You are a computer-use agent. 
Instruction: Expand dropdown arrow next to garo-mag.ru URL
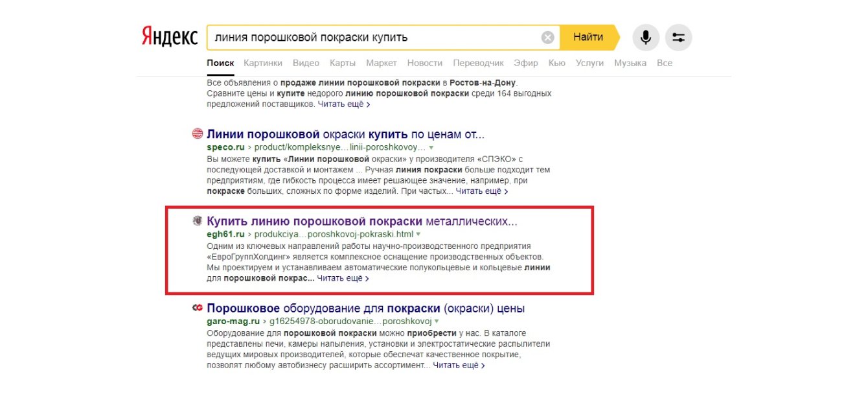click(437, 322)
